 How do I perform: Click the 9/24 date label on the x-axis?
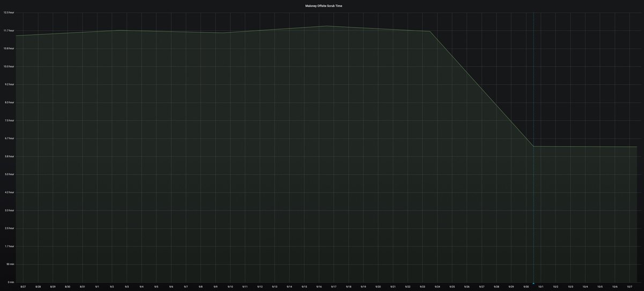[437, 287]
